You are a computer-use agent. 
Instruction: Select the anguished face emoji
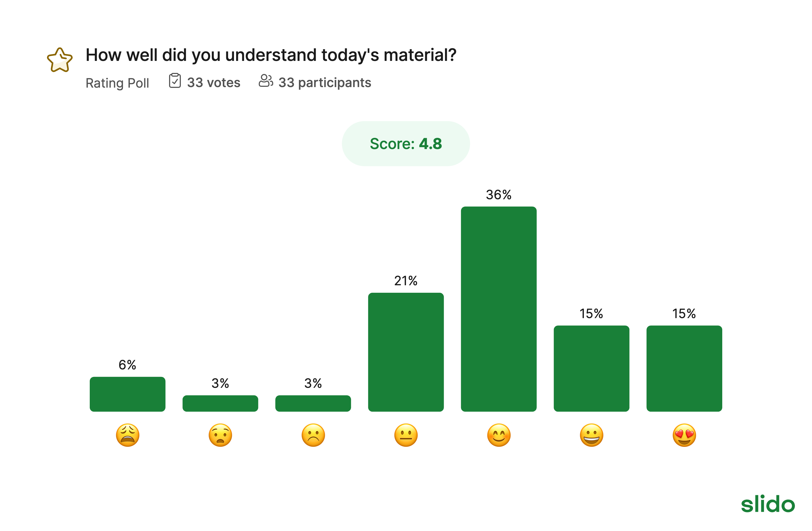[220, 435]
